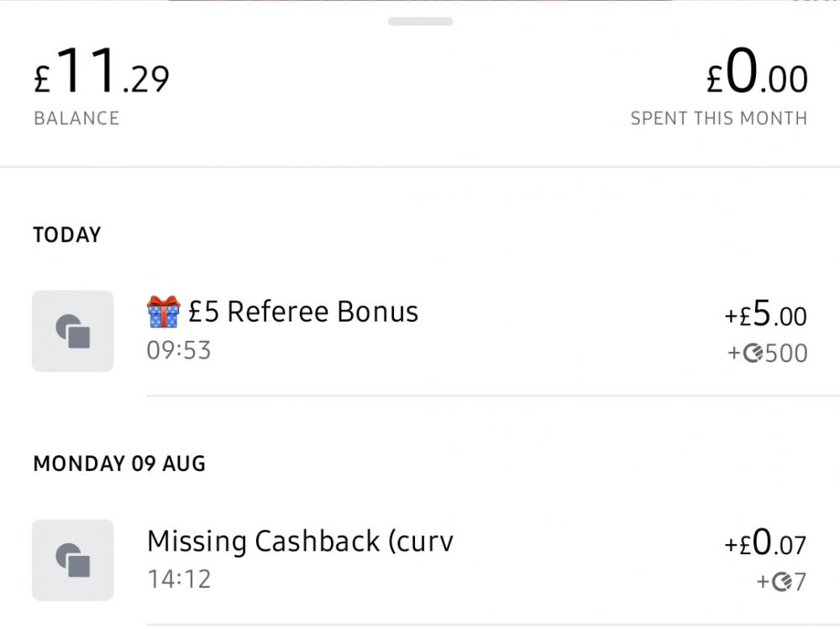This screenshot has width=840, height=629.
Task: Tap the bottom sheet drag handle
Action: [x=420, y=21]
